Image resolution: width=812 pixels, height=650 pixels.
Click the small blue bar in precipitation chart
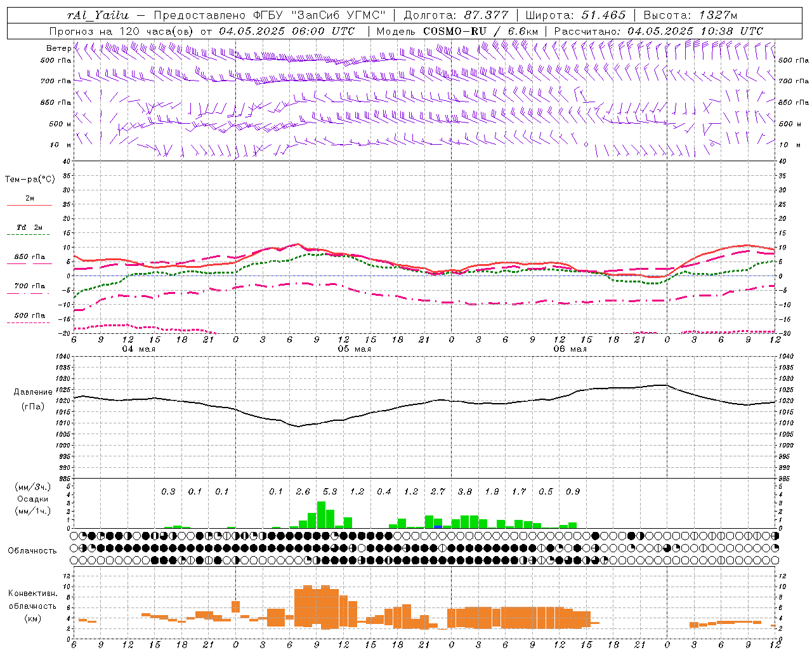click(x=438, y=527)
